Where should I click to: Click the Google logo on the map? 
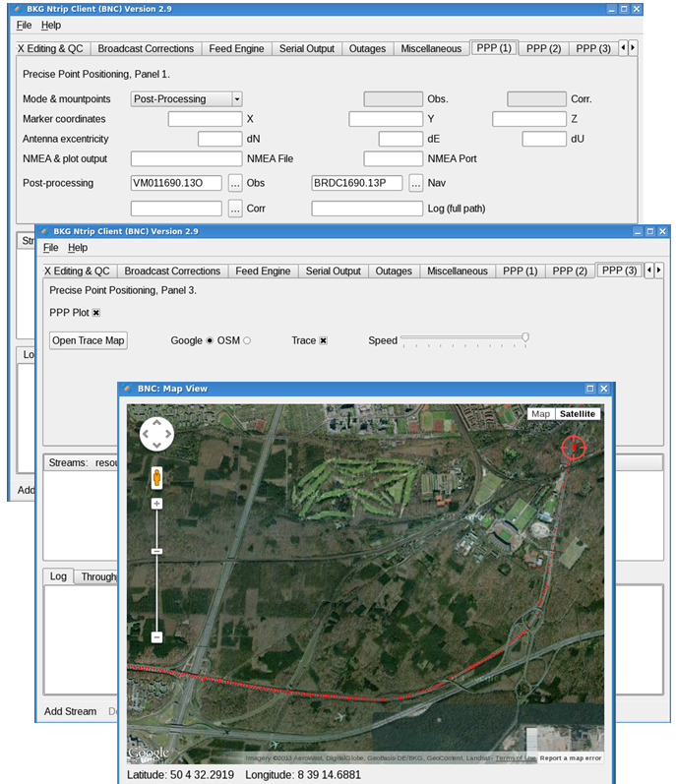point(148,753)
